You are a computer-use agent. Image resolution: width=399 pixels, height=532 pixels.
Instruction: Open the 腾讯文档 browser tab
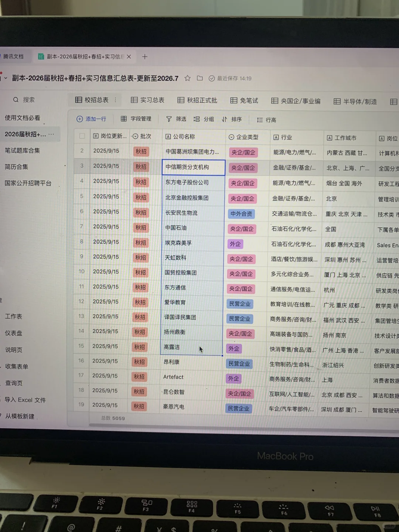point(13,57)
